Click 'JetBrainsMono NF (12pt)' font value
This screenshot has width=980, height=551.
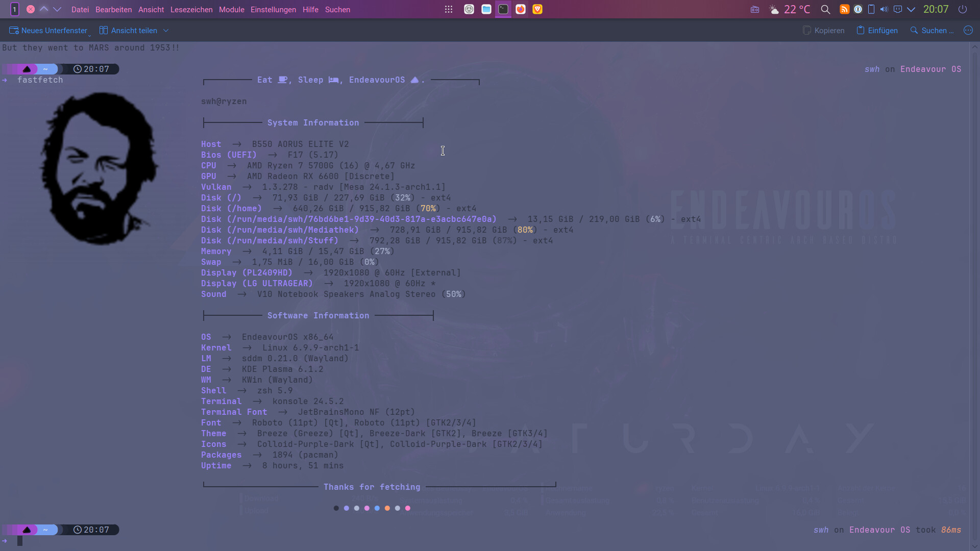[356, 412]
